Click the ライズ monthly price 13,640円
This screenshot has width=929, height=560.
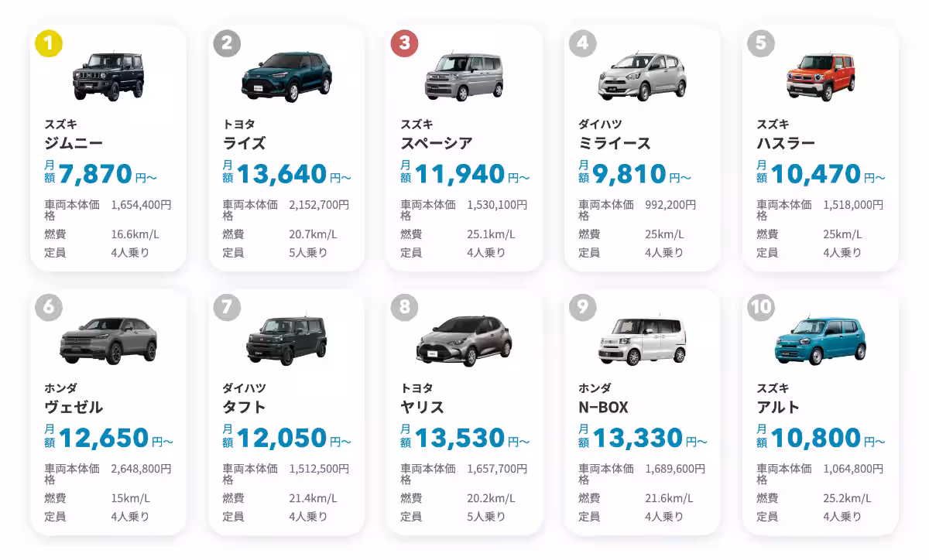(x=287, y=174)
